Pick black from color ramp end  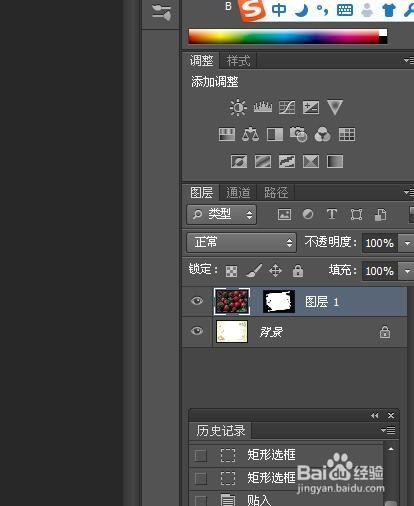tap(383, 40)
